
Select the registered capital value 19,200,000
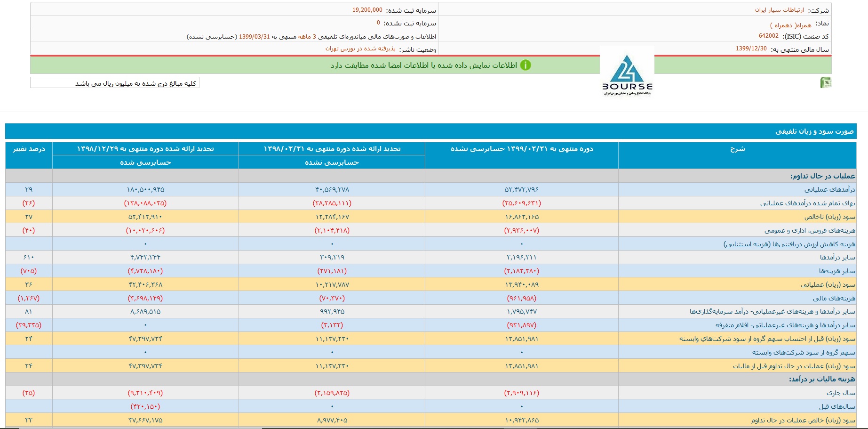coord(367,10)
